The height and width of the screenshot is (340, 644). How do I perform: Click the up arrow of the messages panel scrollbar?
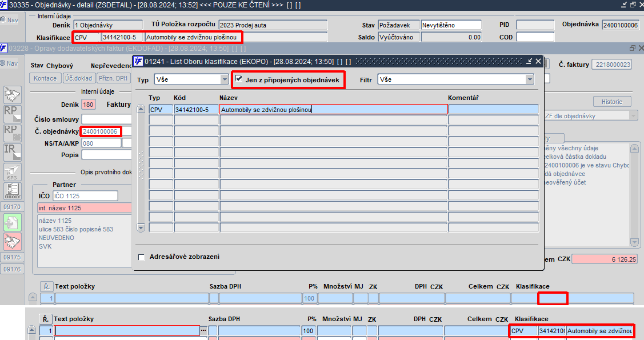tap(634, 148)
